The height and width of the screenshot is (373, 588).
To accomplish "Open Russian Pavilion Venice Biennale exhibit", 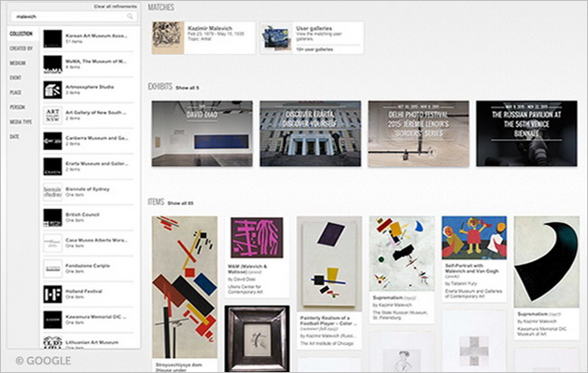I will [527, 133].
